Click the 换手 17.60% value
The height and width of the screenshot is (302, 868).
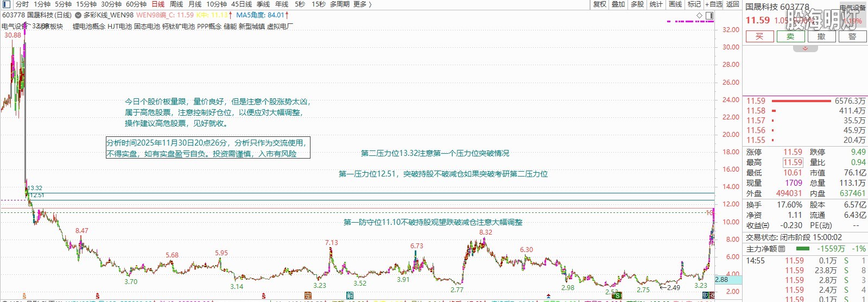point(789,205)
